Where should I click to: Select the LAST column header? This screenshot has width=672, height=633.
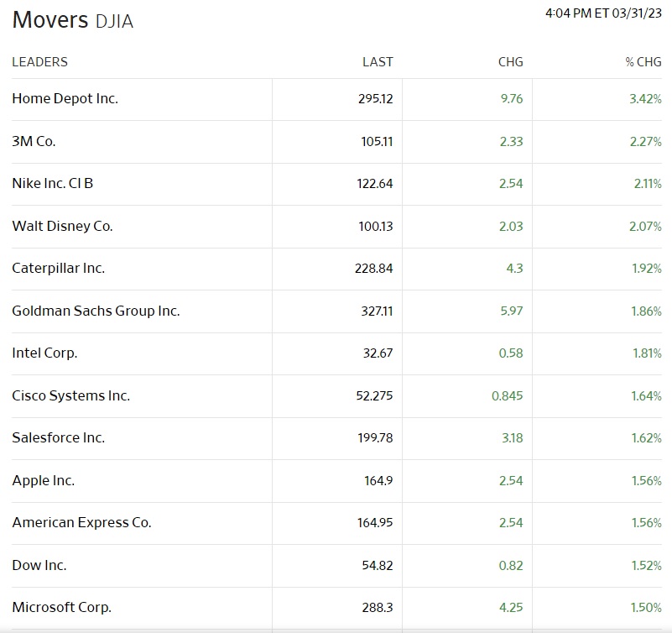[378, 62]
